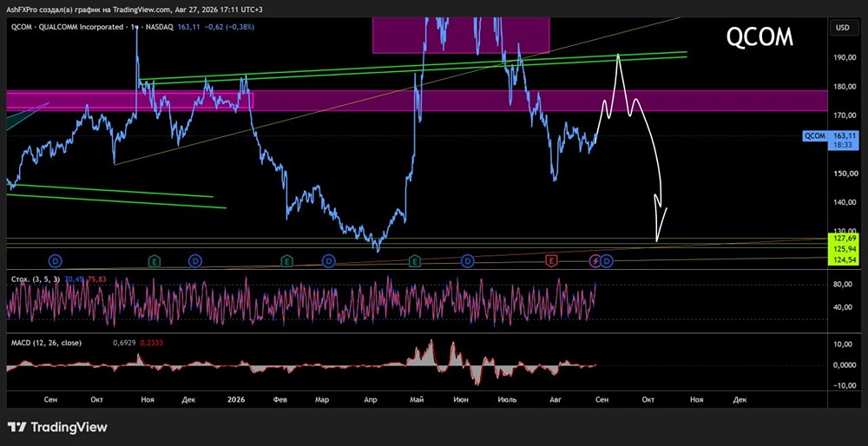Viewport: 868px width, 446px height.
Task: Click the dividend marker near December
Action: click(195, 260)
